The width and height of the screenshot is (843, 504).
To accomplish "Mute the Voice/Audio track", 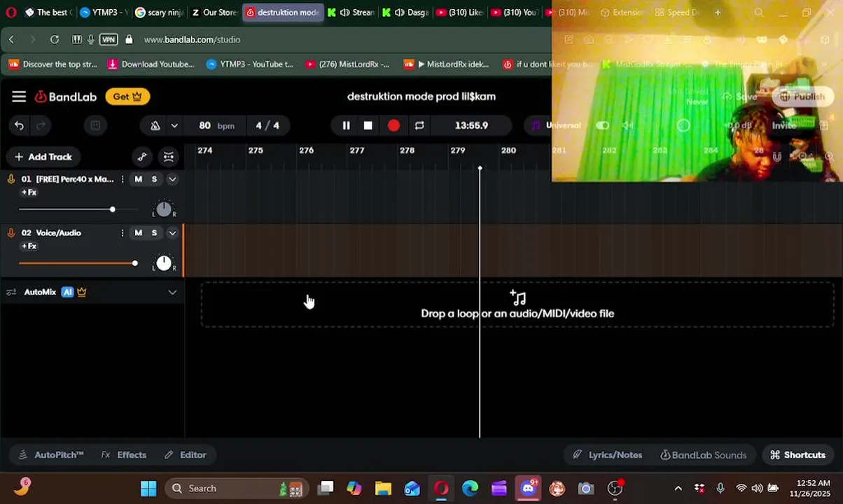I will coord(138,233).
